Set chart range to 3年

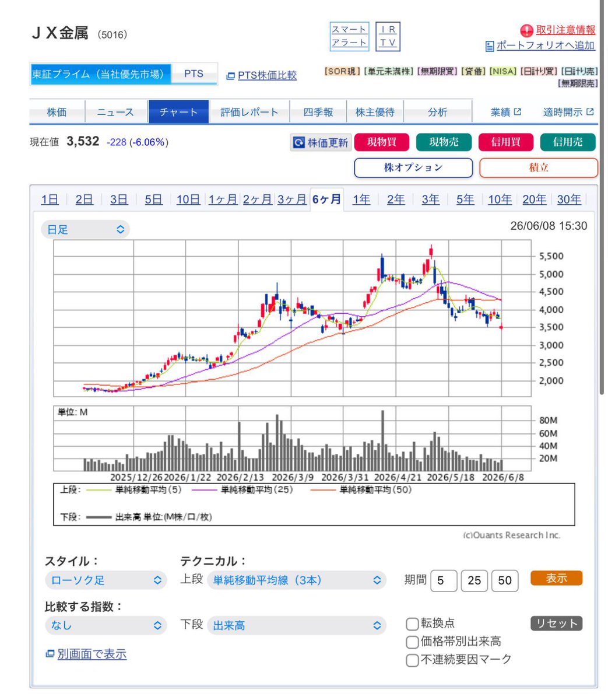431,199
